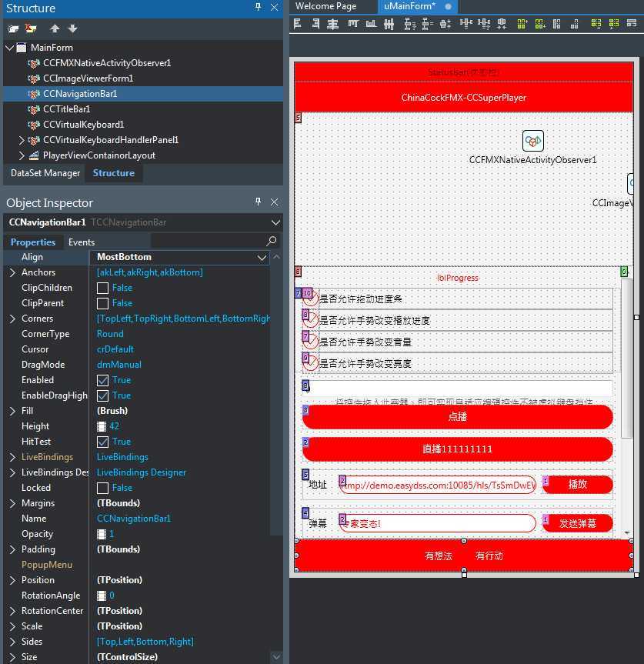
Task: Toggle the 是否允许拖动进度条 checkbox on form
Action: click(310, 299)
